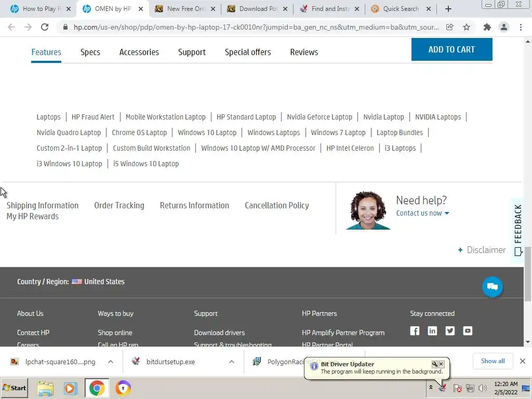Image resolution: width=532 pixels, height=399 pixels.
Task: Switch to the Support tab
Action: tap(192, 52)
